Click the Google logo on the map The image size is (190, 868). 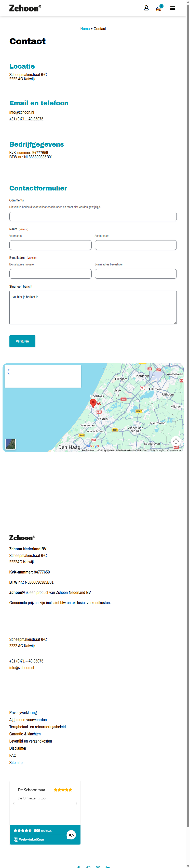(x=93, y=445)
